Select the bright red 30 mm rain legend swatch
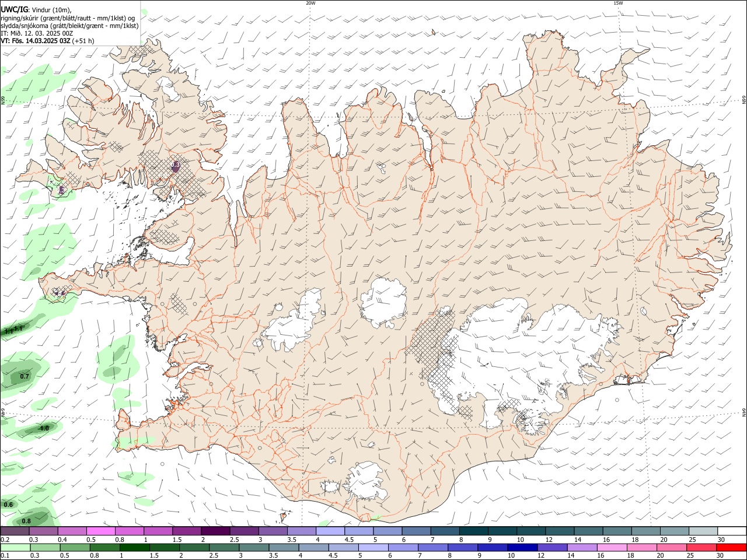The height and width of the screenshot is (560, 747). coord(731,547)
